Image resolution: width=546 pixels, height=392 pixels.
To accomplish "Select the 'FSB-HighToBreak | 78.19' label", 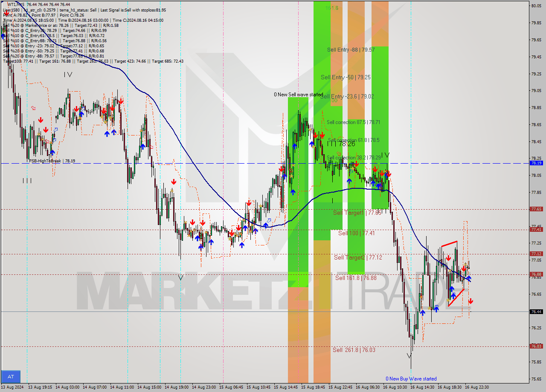I will pos(52,161).
